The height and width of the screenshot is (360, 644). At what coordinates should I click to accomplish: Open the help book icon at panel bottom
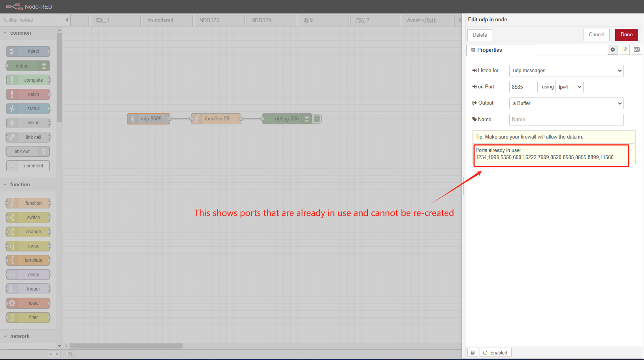(473, 352)
